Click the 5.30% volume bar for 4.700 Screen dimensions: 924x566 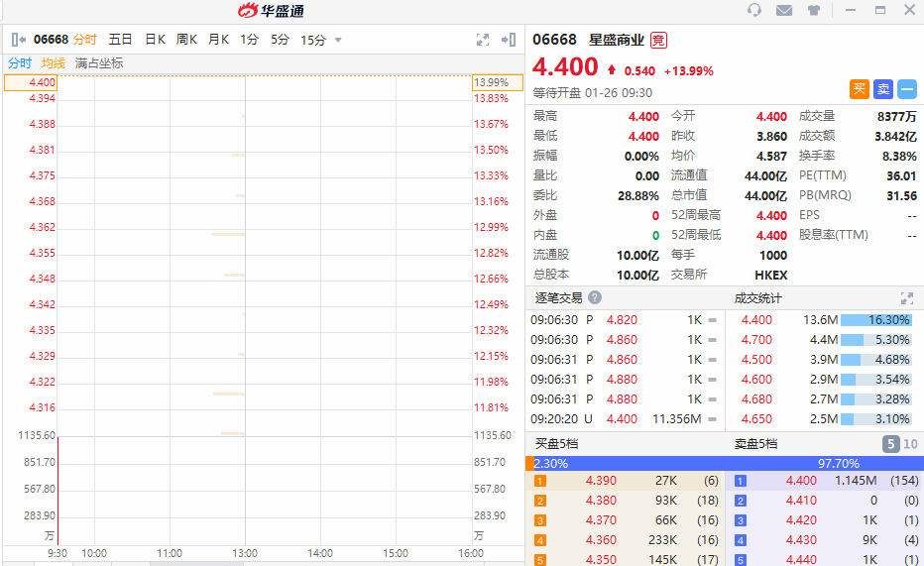875,340
